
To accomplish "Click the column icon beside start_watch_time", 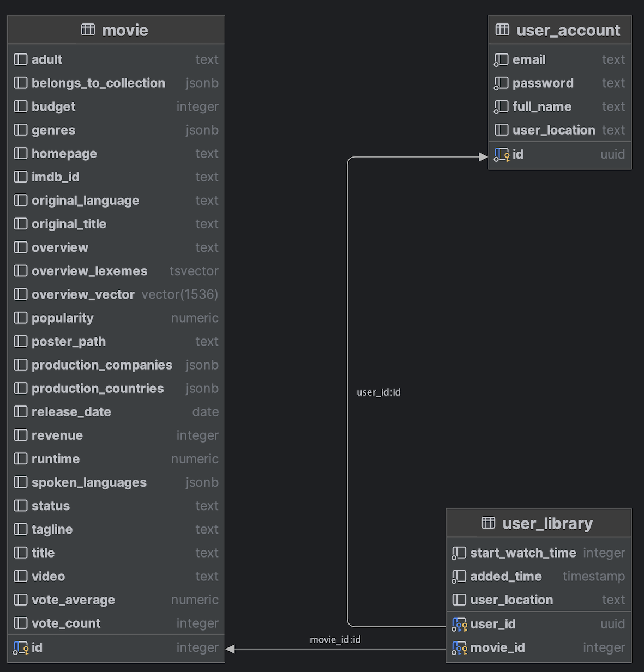I will (x=459, y=553).
